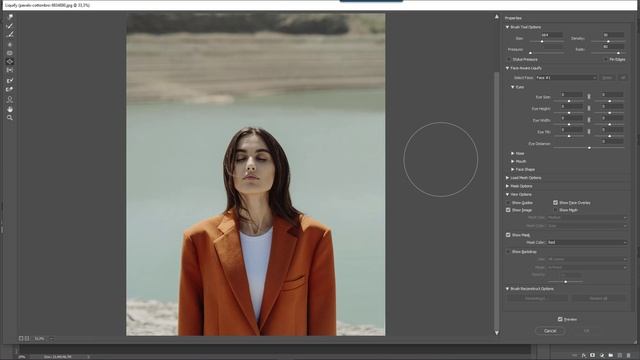Enable the Show Mesh checkbox
This screenshot has height=360, width=640.
click(556, 210)
